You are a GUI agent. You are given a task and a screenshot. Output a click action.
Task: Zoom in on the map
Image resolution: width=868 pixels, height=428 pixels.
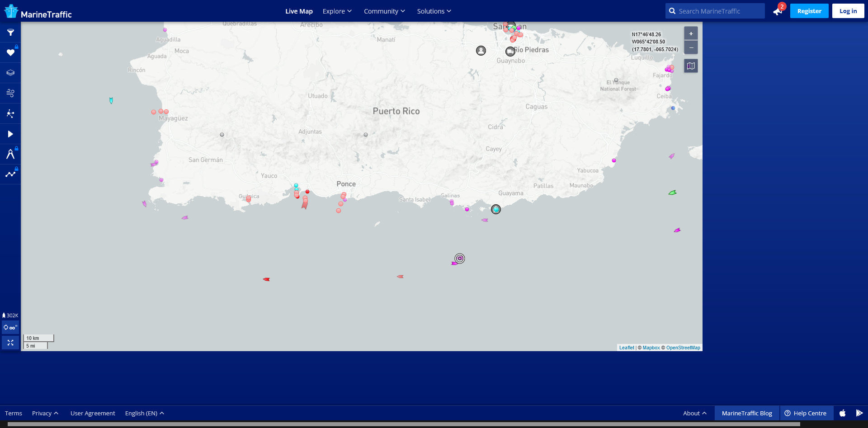691,33
